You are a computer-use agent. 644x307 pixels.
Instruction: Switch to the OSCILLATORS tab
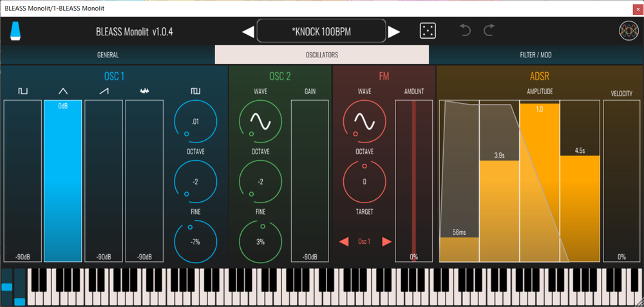point(321,55)
